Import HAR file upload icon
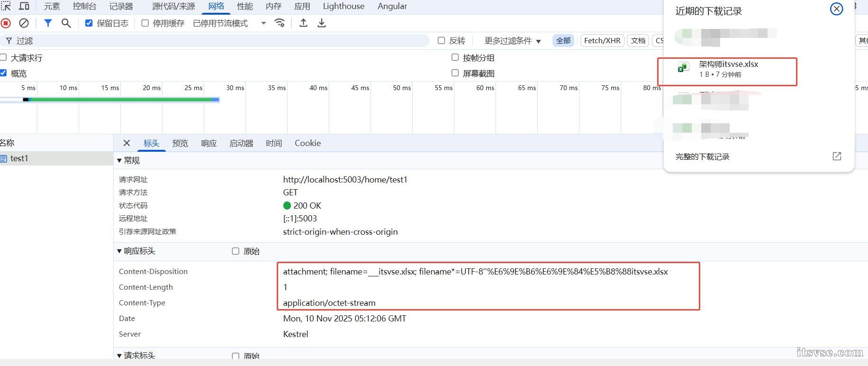 coord(304,23)
